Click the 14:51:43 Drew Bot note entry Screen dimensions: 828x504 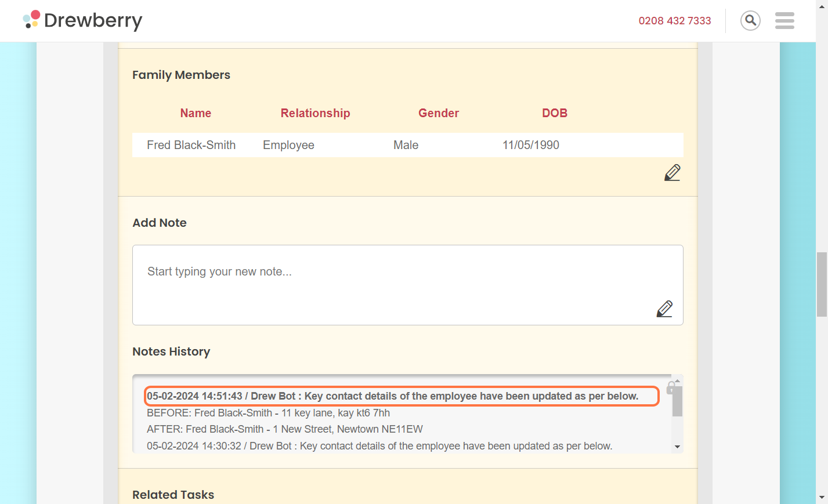click(393, 396)
